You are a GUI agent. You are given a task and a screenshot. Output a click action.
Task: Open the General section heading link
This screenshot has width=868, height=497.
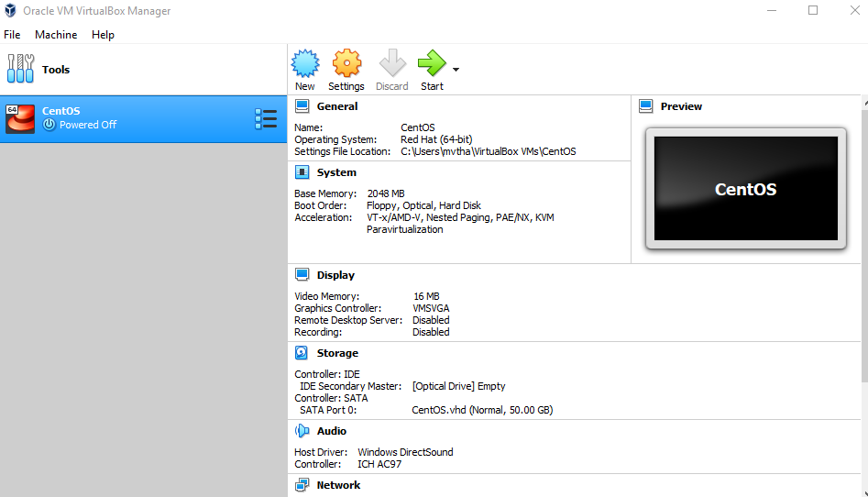337,106
